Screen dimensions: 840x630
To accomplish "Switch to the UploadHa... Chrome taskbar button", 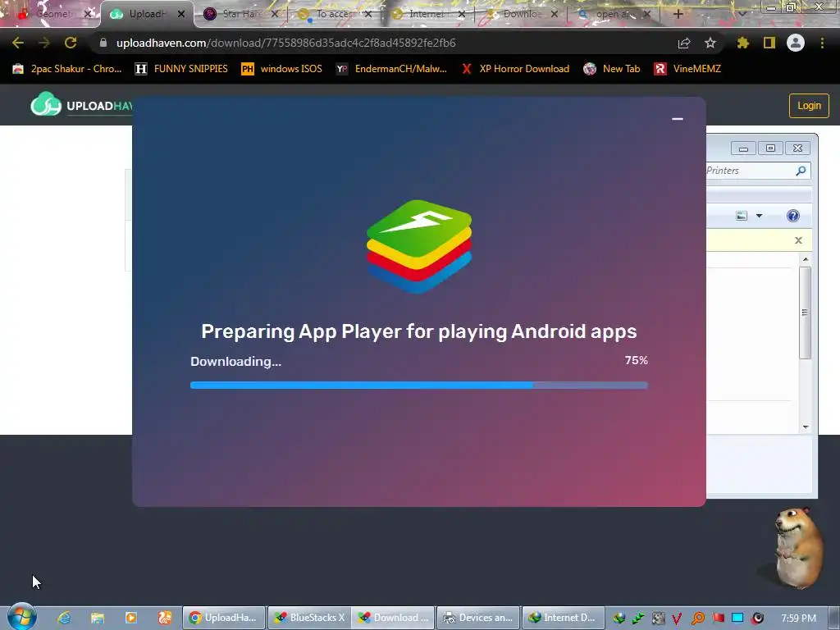I will [x=224, y=618].
